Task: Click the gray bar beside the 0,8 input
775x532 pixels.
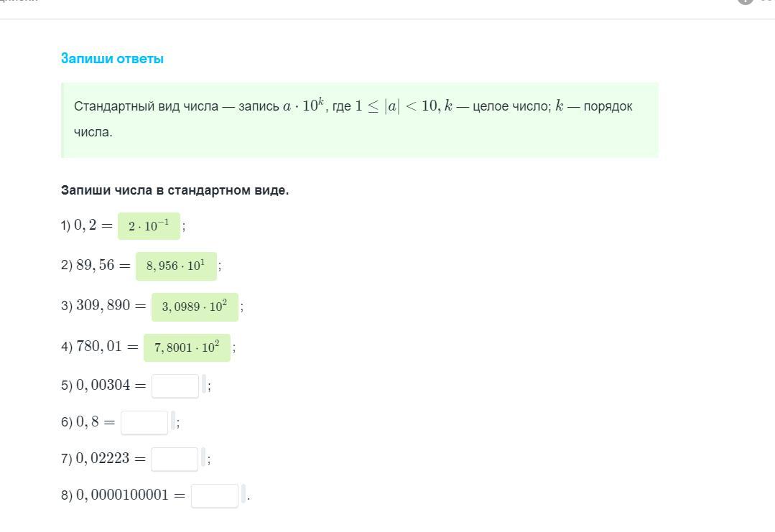Action: (173, 421)
